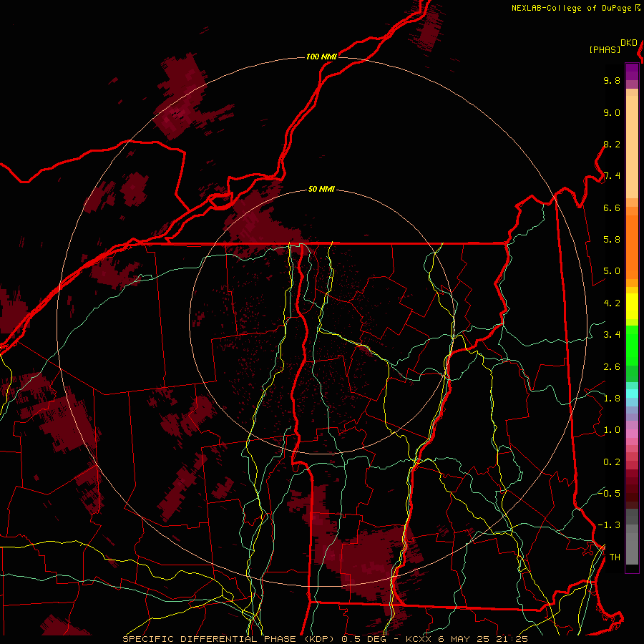Click the 100 NMI range ring label

(x=321, y=57)
